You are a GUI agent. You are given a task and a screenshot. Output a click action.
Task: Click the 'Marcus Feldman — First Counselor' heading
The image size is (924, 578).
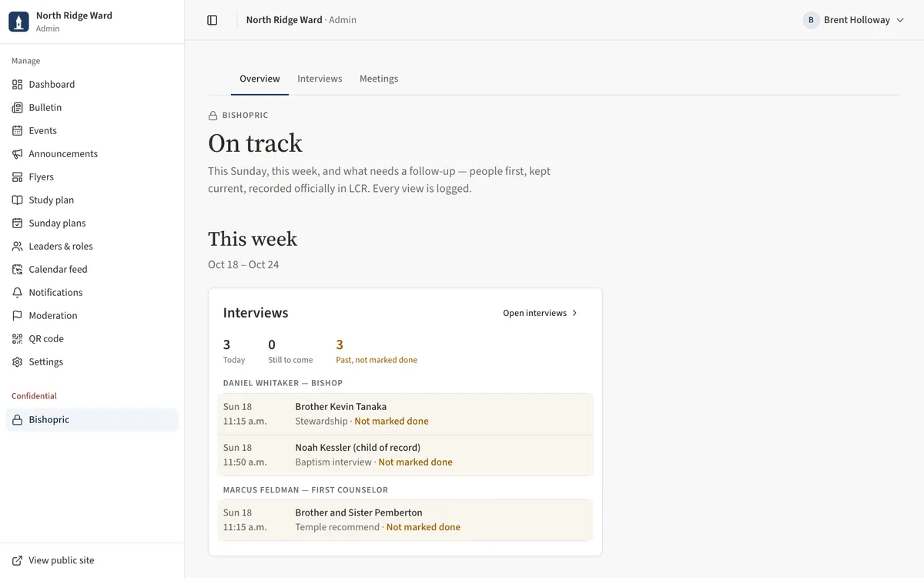(x=306, y=490)
